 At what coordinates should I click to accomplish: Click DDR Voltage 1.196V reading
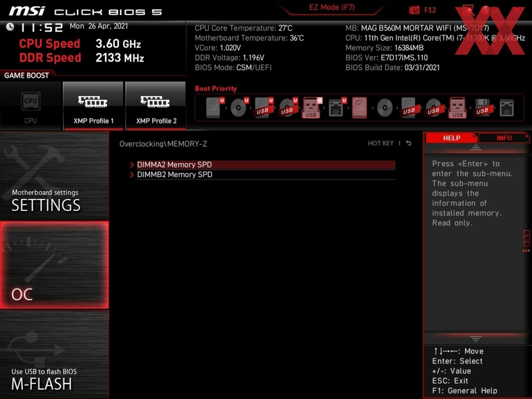[x=230, y=58]
